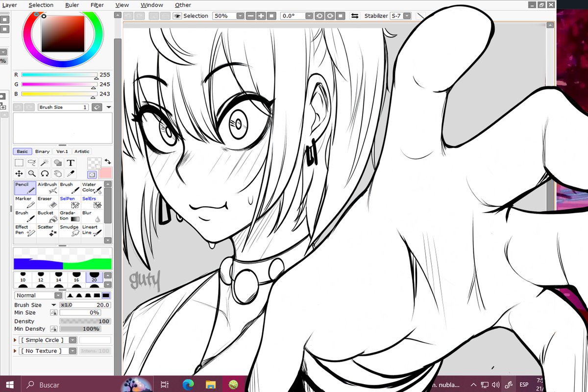Select the shape tool
The width and height of the screenshot is (588, 392).
pos(57,163)
